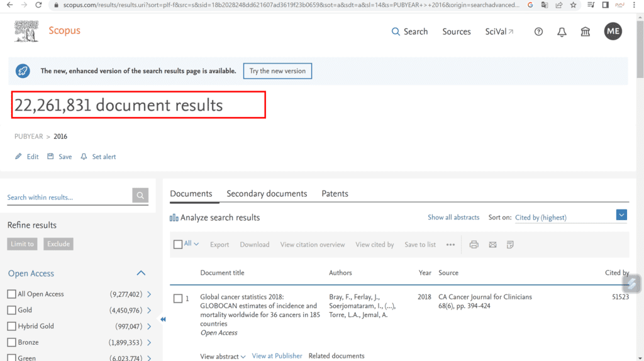Click Show all abstracts link
The height and width of the screenshot is (361, 644).
point(453,217)
